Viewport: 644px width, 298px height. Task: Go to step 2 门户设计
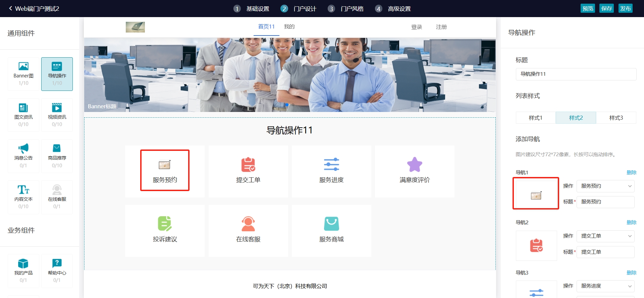point(299,9)
